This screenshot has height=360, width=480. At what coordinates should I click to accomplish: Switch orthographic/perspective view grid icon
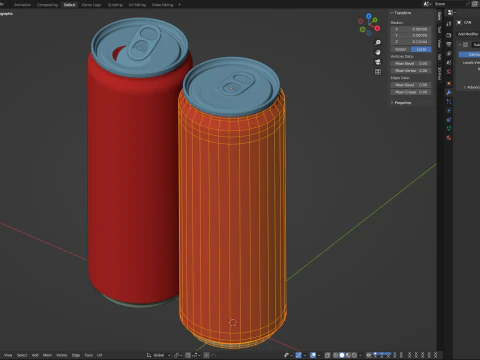[x=378, y=72]
